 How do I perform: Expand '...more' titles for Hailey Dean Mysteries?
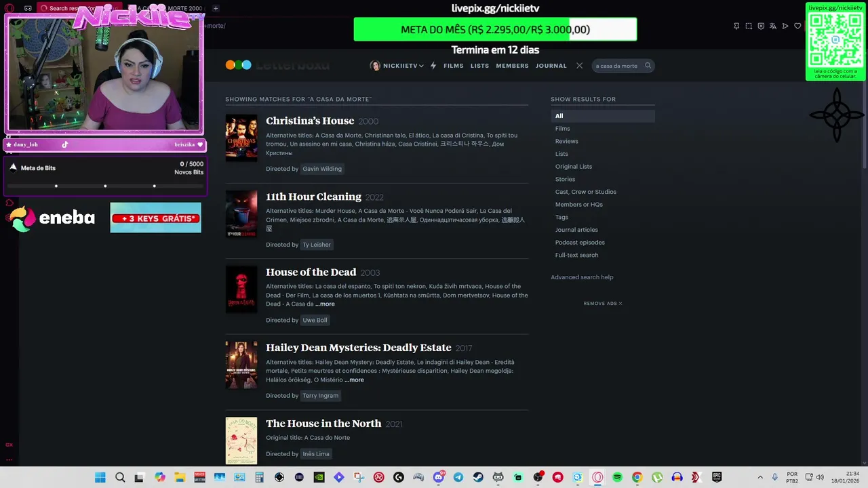(354, 380)
